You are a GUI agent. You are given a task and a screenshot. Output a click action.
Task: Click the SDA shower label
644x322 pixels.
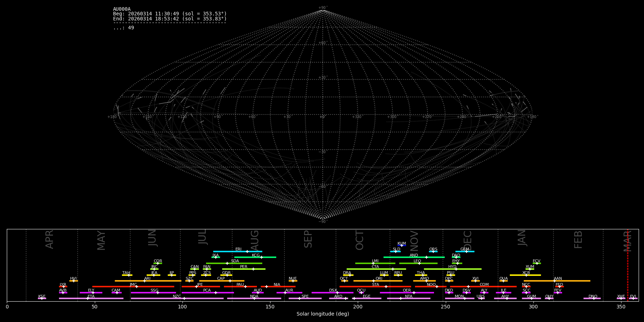(x=235, y=261)
